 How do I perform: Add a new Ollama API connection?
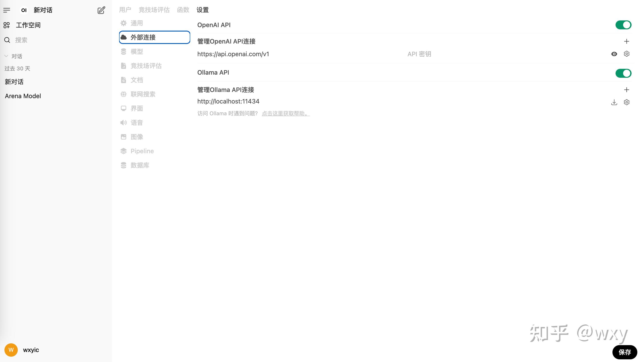[626, 90]
